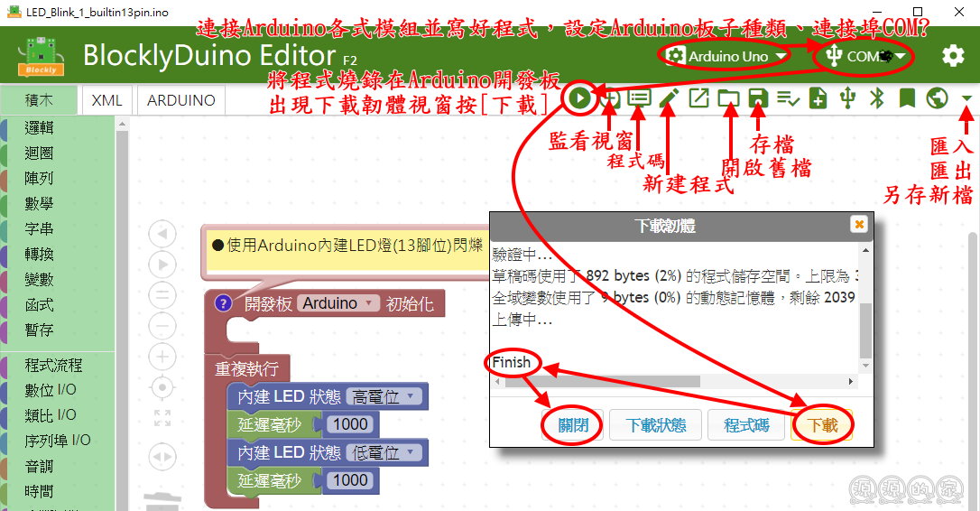Open the Arduino dropdown in 開發板 block
The width and height of the screenshot is (980, 511).
click(337, 303)
